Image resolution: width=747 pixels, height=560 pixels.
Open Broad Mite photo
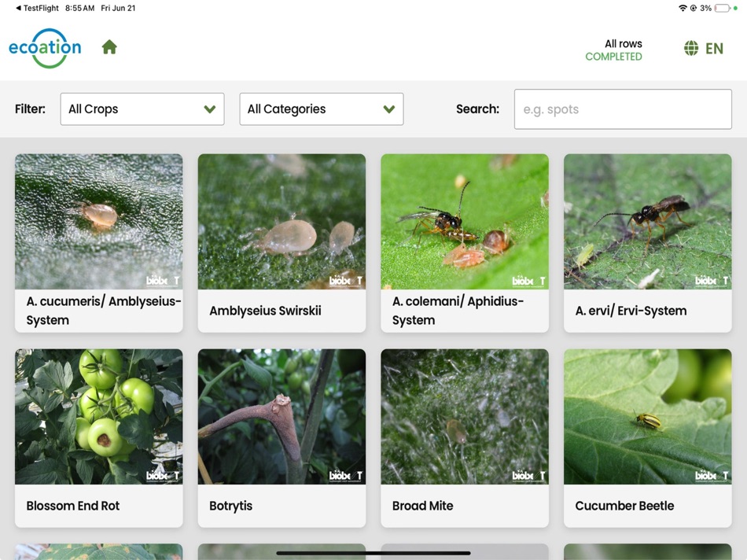pyautogui.click(x=465, y=417)
